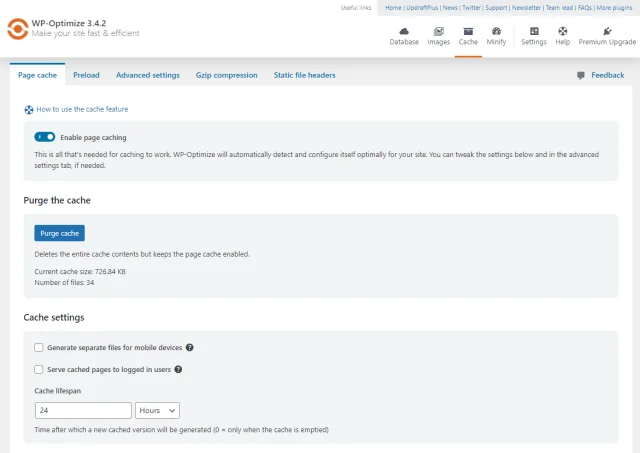Check Serve cached pages to logged in users
640x453 pixels.
coord(39,369)
